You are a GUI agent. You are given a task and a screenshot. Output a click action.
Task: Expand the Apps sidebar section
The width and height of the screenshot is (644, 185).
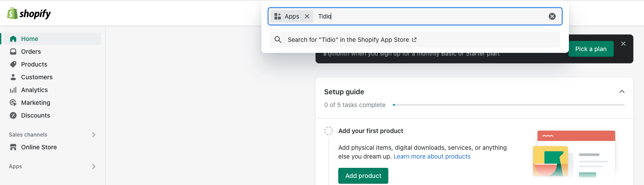pos(94,166)
